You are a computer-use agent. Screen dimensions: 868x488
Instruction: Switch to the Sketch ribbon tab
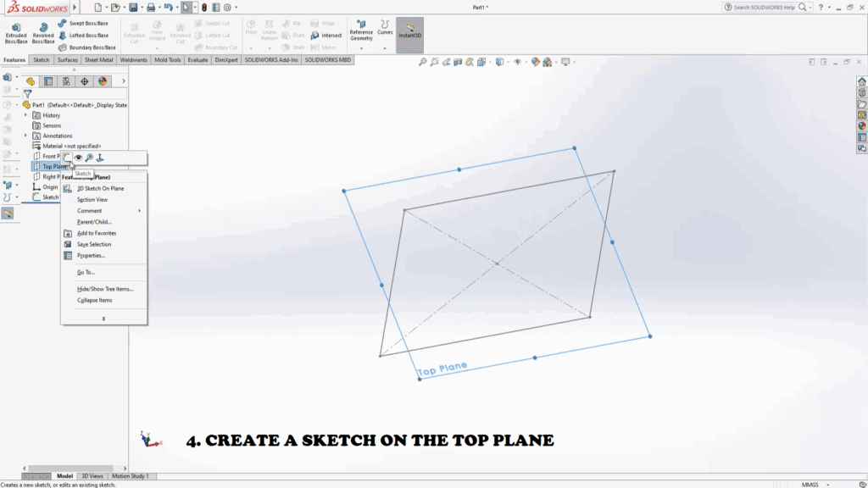point(41,60)
